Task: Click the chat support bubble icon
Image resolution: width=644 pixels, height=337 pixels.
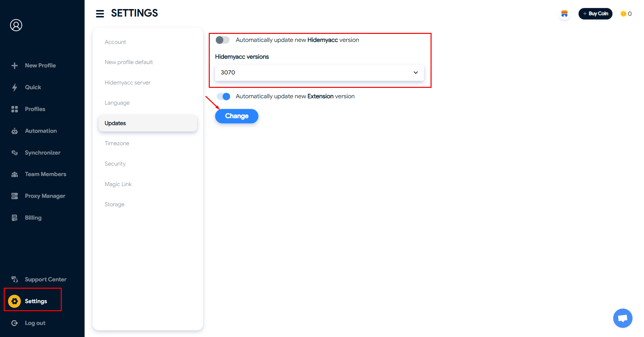Action: coord(623,318)
